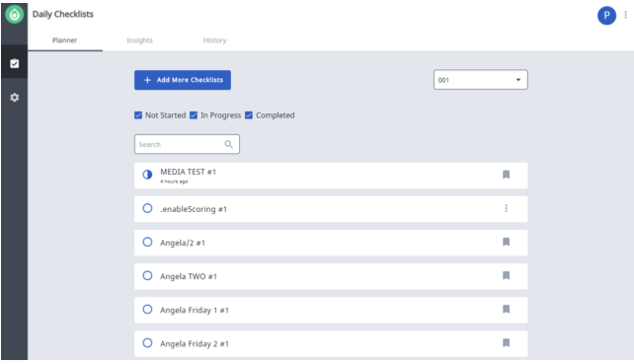Viewport: 634px width, 364px height.
Task: Open the MEDIA TEST #1 checklist
Action: (331, 176)
